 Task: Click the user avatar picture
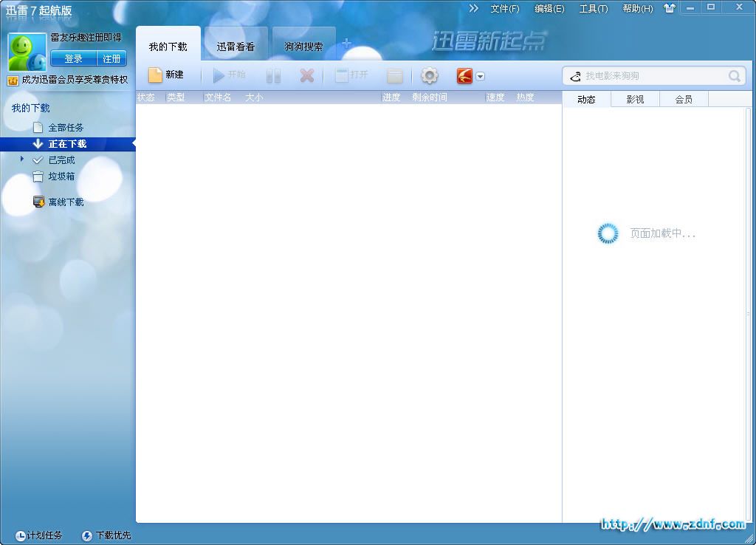click(27, 52)
